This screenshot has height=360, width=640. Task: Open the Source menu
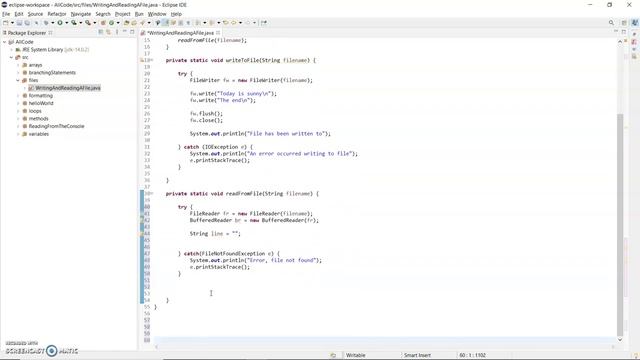(x=35, y=14)
